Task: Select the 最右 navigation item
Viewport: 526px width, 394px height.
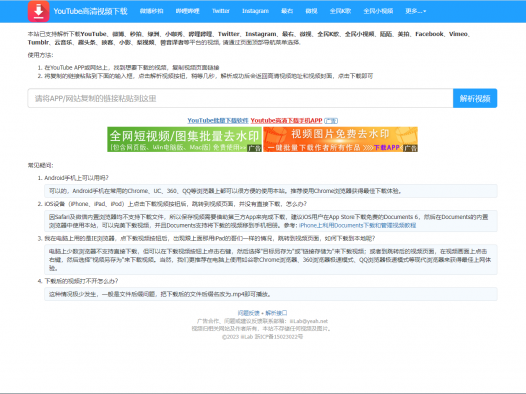Action: click(287, 11)
